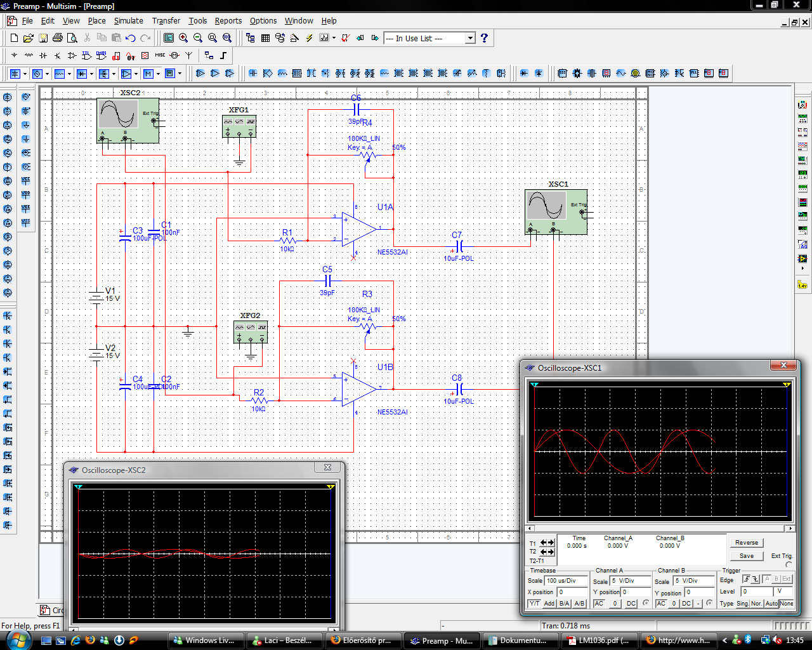Open the Transfer menu

(166, 20)
